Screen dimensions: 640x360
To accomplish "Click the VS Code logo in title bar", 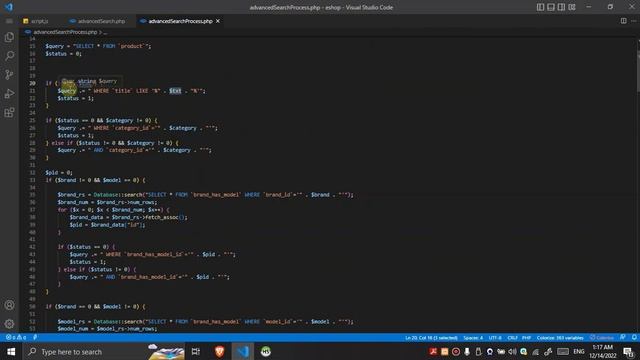I will (x=9, y=7).
